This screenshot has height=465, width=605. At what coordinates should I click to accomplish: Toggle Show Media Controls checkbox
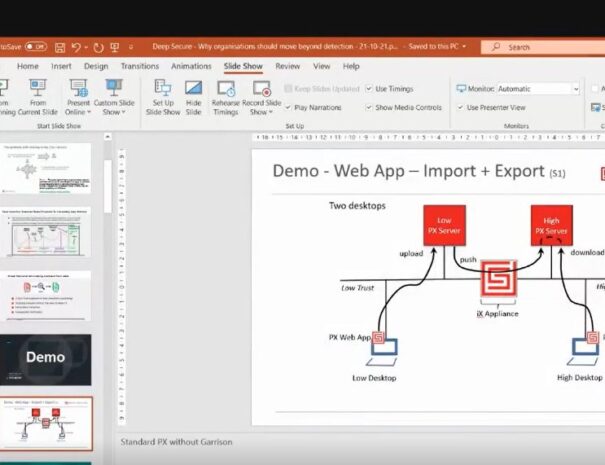(369, 107)
